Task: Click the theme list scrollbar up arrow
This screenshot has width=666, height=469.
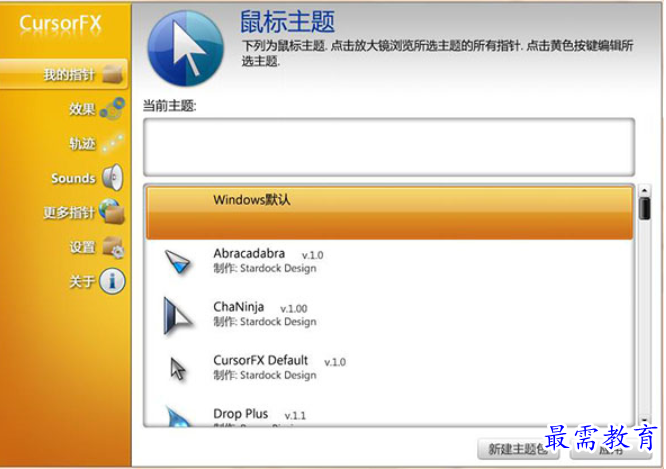Action: click(x=644, y=190)
